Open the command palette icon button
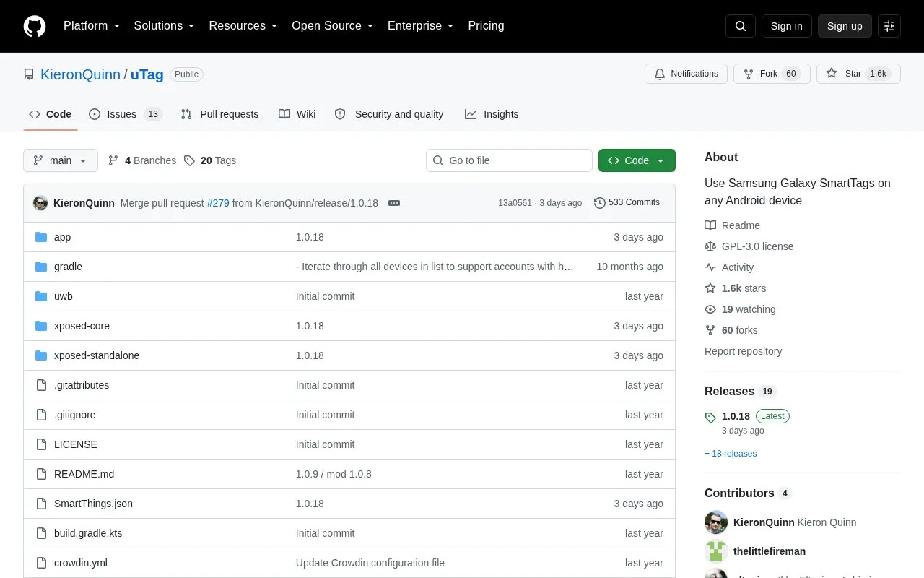This screenshot has width=924, height=578. tap(889, 26)
